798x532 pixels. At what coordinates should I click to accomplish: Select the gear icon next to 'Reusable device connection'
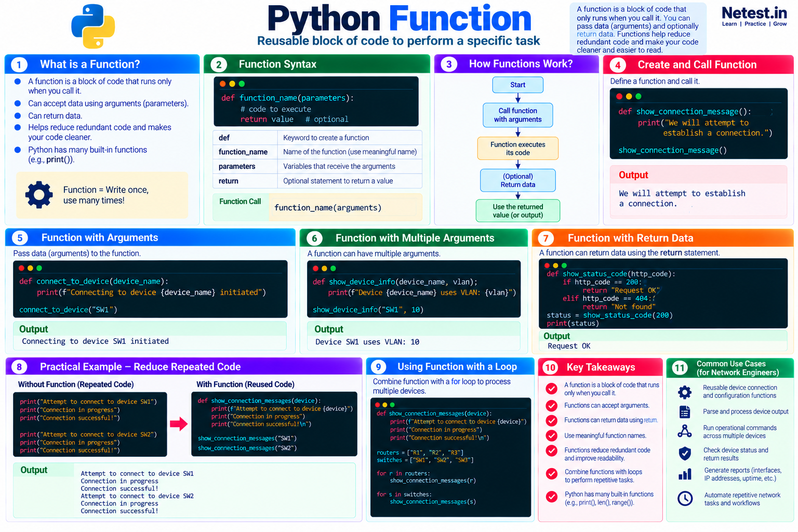[x=685, y=392]
